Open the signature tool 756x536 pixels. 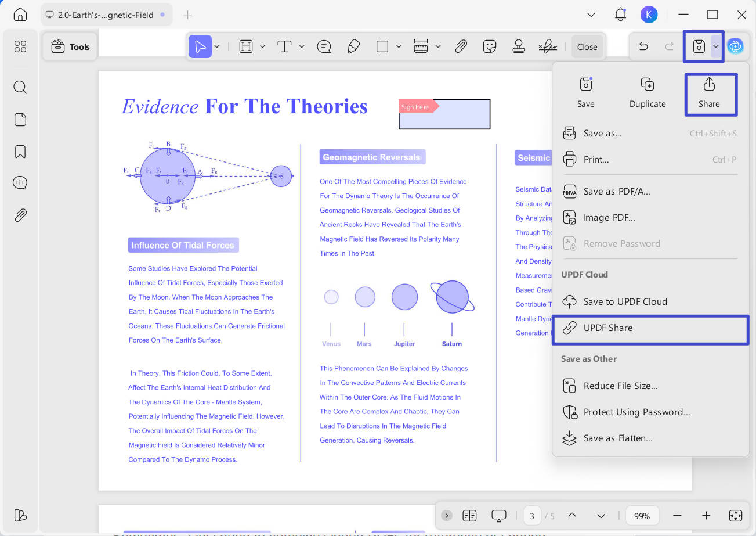pos(548,47)
